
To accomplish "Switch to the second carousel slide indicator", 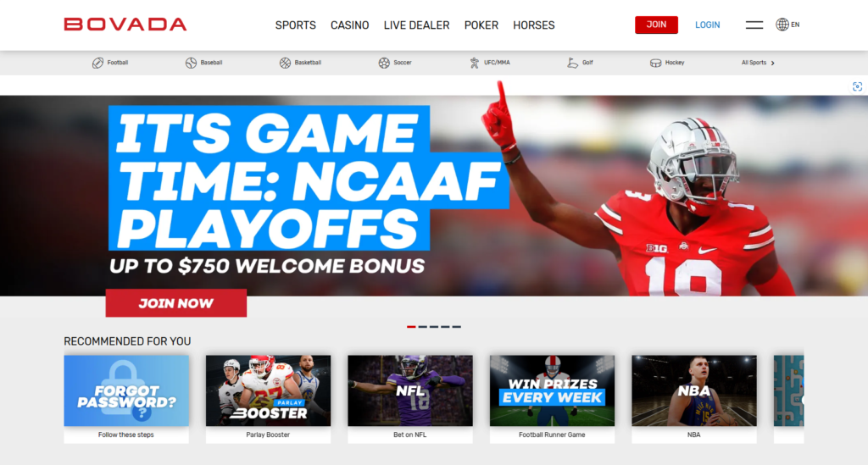I will click(x=422, y=327).
